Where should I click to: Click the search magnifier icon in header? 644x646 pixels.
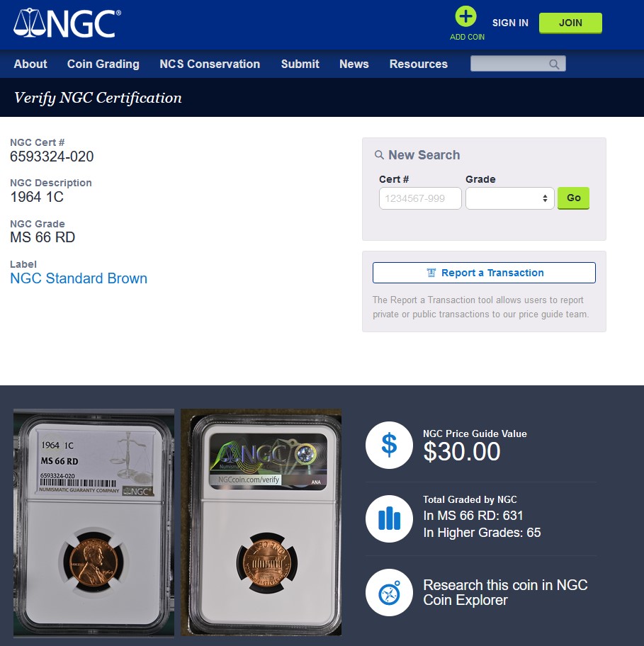coord(554,64)
